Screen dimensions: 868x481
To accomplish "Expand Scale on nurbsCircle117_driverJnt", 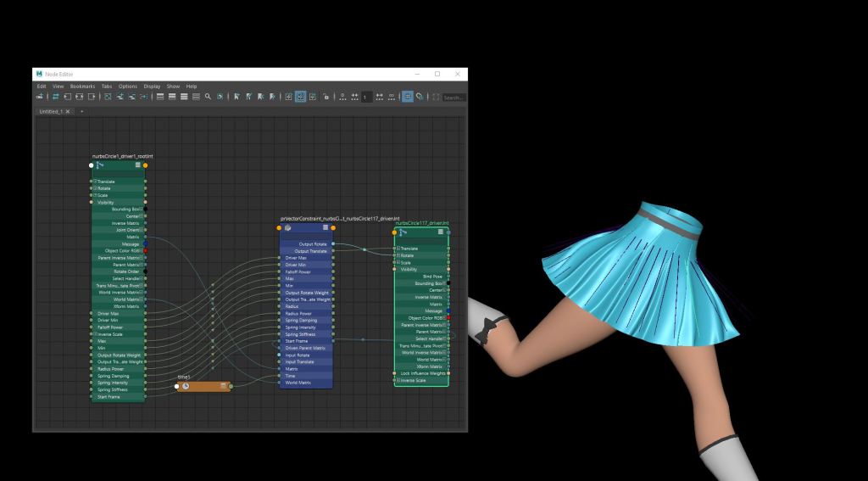I will tap(398, 262).
